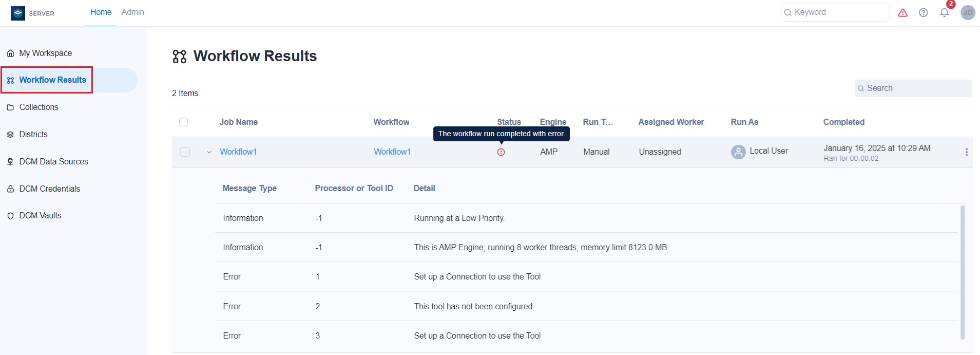Check the Workflow1 row checkbox

(x=185, y=152)
